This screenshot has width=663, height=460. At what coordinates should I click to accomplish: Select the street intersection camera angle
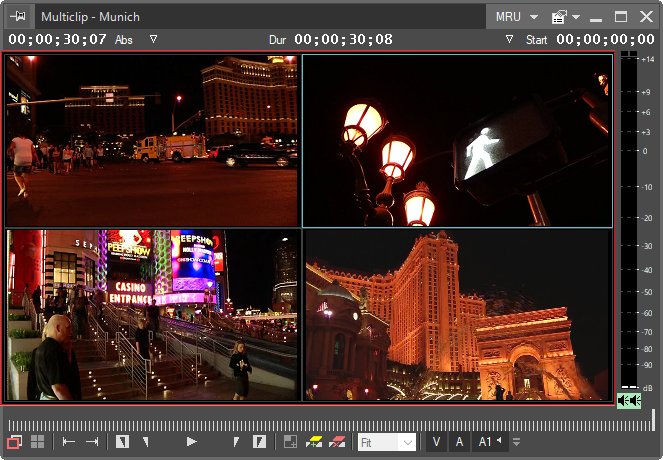click(152, 141)
